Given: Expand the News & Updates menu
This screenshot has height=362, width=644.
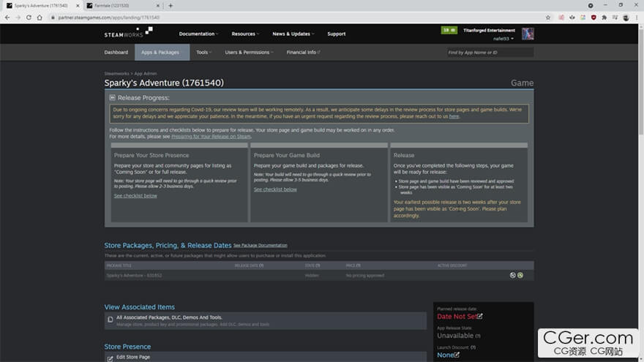Looking at the screenshot, I should point(293,34).
